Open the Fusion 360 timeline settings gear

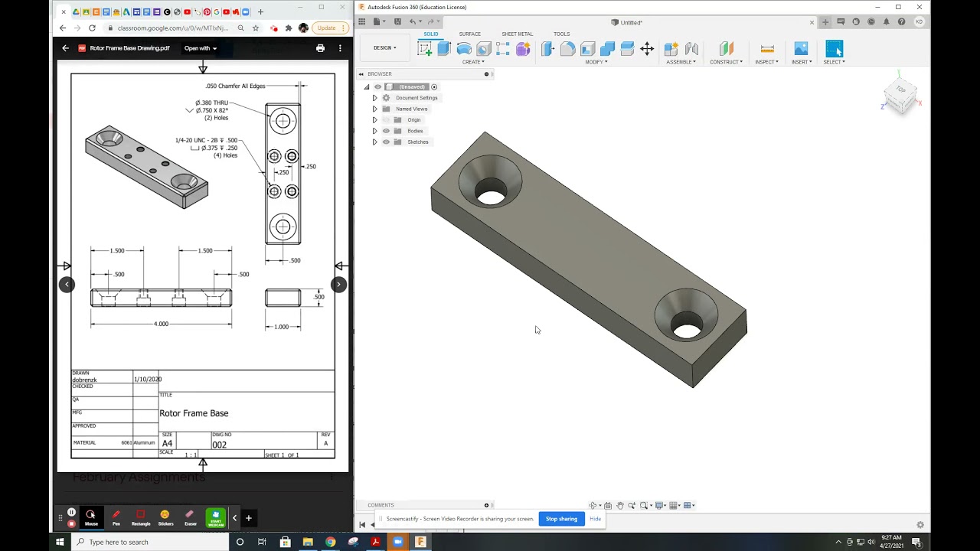pyautogui.click(x=920, y=525)
